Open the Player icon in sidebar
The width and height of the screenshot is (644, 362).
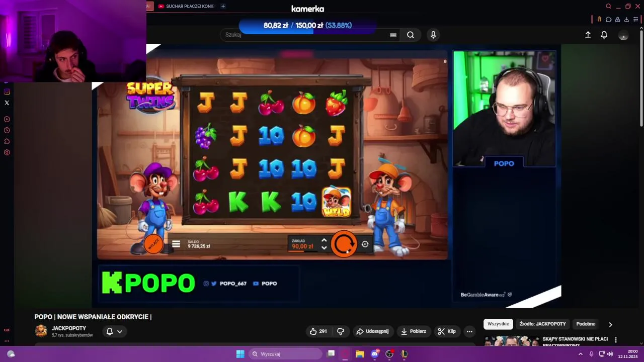[x=7, y=119]
